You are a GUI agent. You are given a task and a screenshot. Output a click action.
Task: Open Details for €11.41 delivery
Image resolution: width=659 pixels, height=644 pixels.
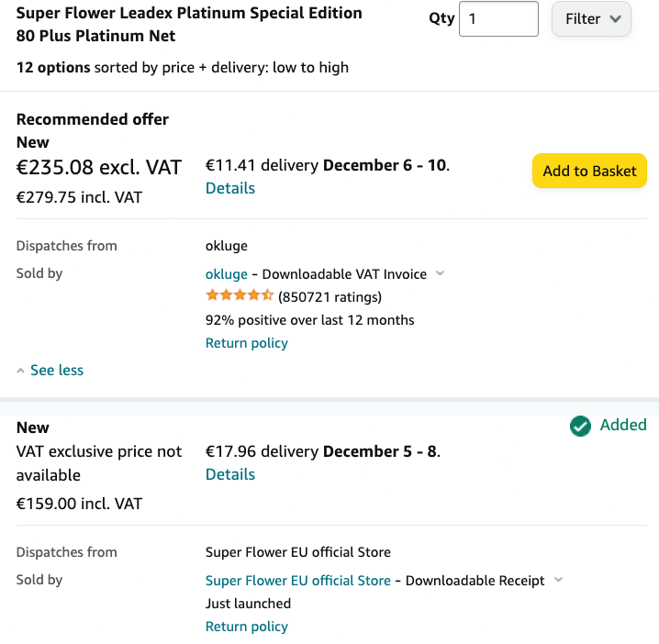coord(230,188)
